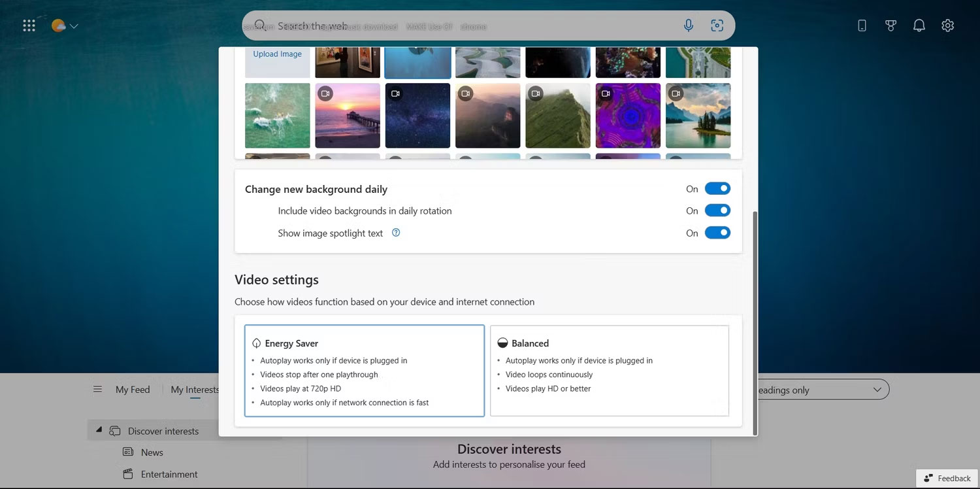The image size is (980, 489).
Task: Choose the purple kaleidoscope video background
Action: [628, 116]
